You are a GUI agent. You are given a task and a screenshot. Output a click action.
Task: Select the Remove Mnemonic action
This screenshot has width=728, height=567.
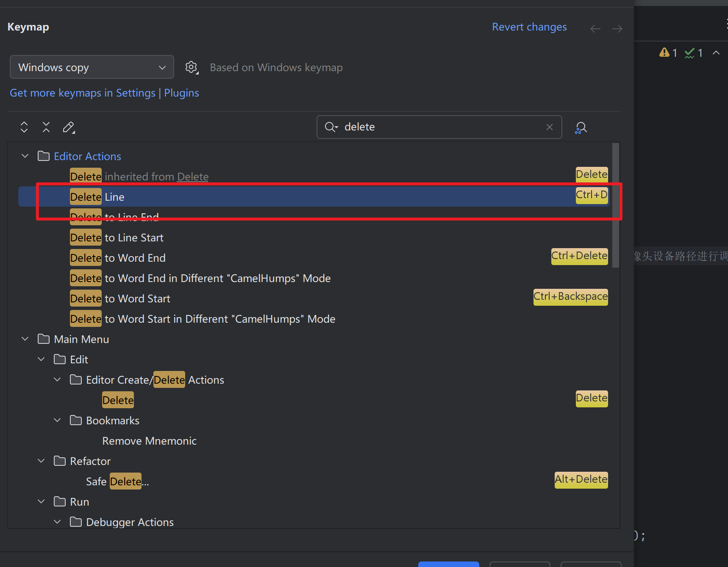point(314,441)
